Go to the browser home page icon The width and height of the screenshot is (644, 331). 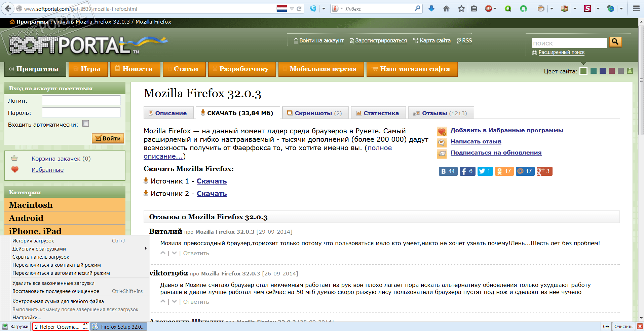pos(446,8)
